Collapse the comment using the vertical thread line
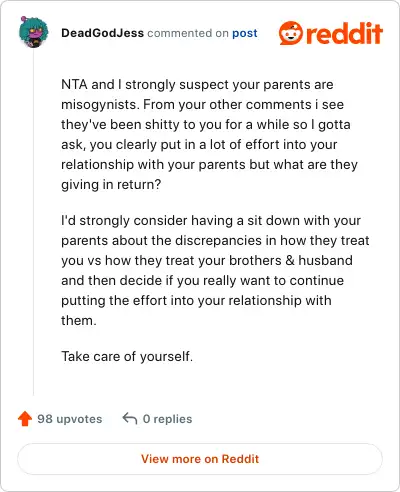Image resolution: width=400 pixels, height=492 pixels. [x=33, y=222]
